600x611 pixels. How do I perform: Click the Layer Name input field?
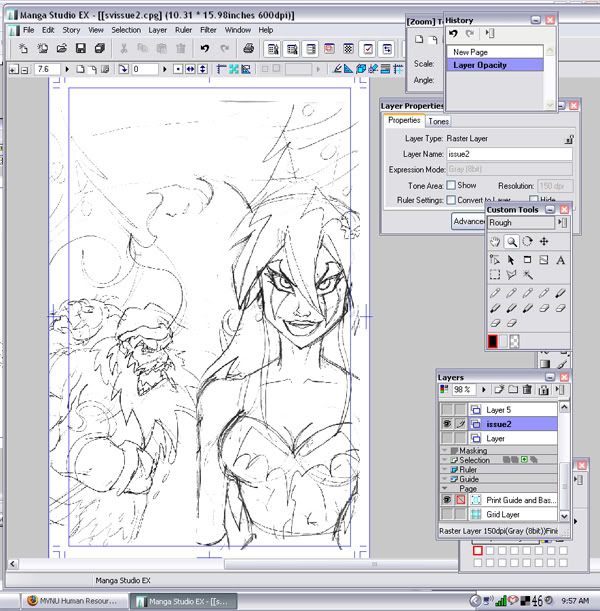507,155
